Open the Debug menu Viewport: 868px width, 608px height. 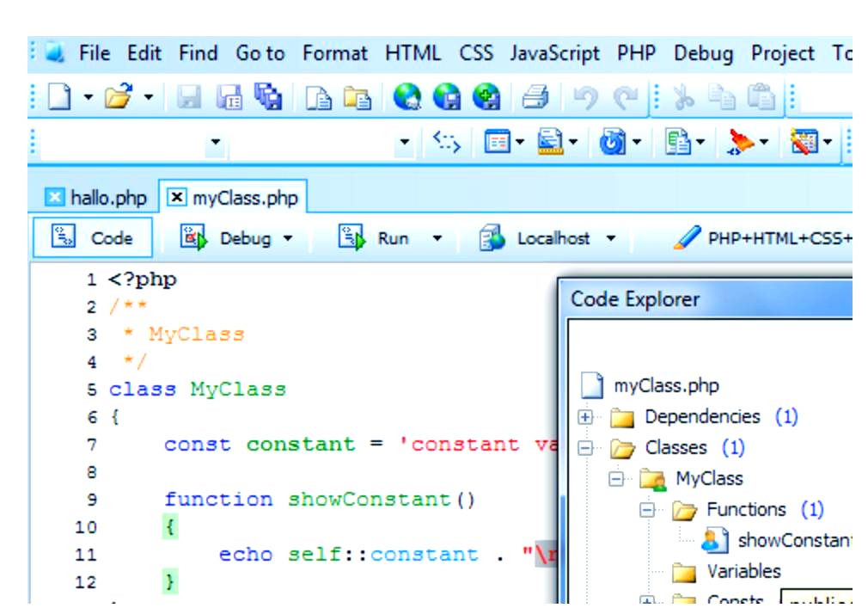703,53
